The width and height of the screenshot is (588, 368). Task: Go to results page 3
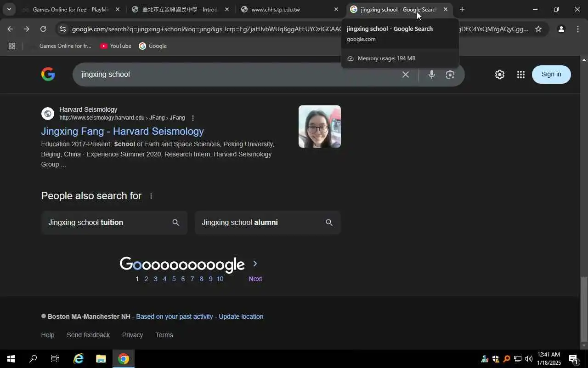(155, 279)
